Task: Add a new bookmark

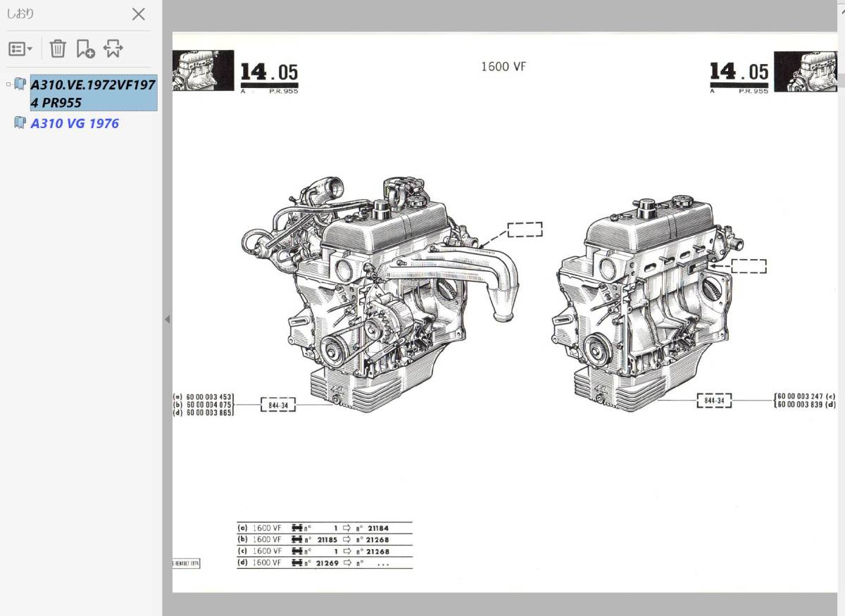Action: (x=85, y=49)
